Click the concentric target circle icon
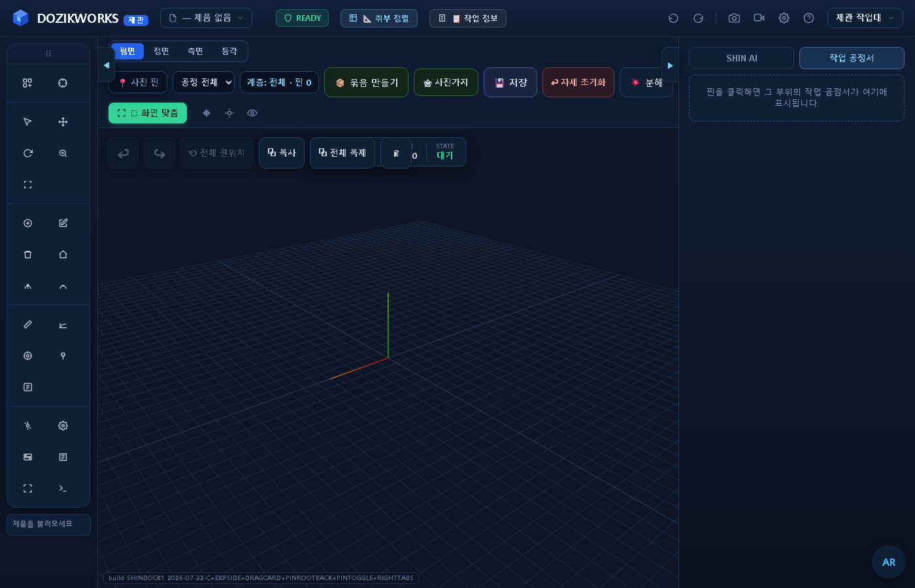Screen dimensions: 915x588 27,356
